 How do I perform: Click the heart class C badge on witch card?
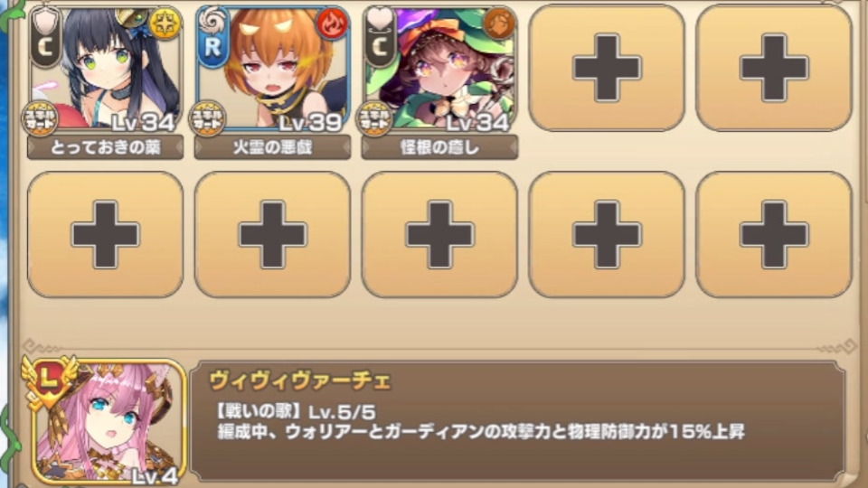pos(380,36)
